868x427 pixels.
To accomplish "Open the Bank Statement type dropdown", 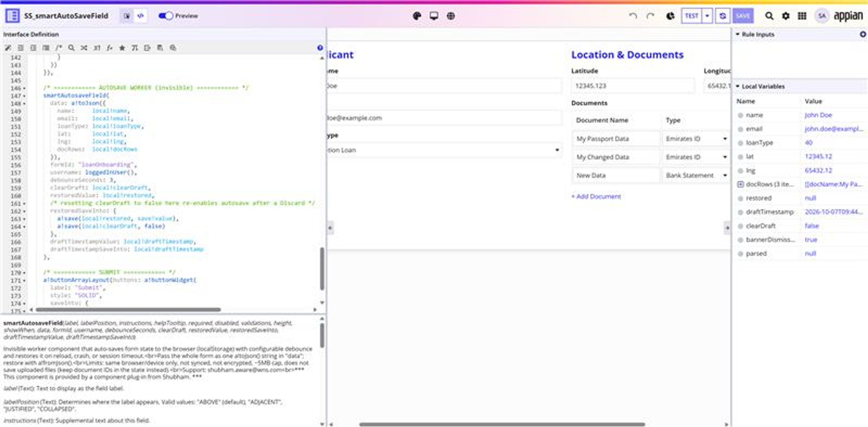I will coord(696,175).
